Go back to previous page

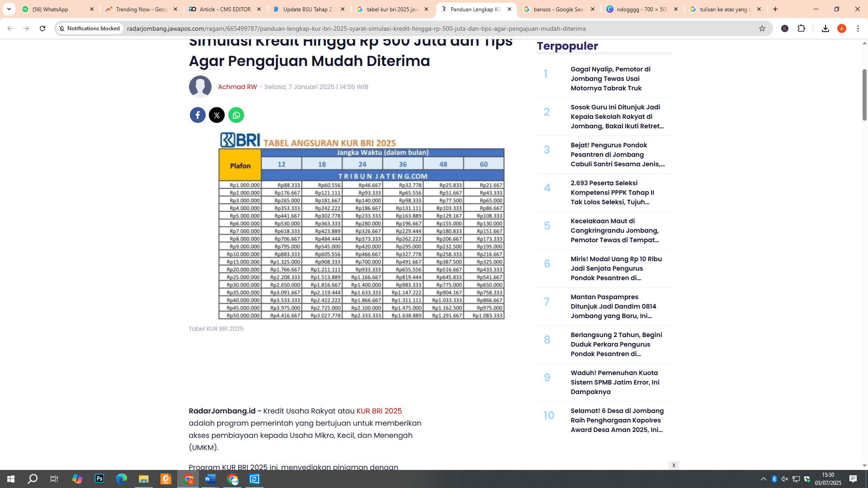(10, 28)
